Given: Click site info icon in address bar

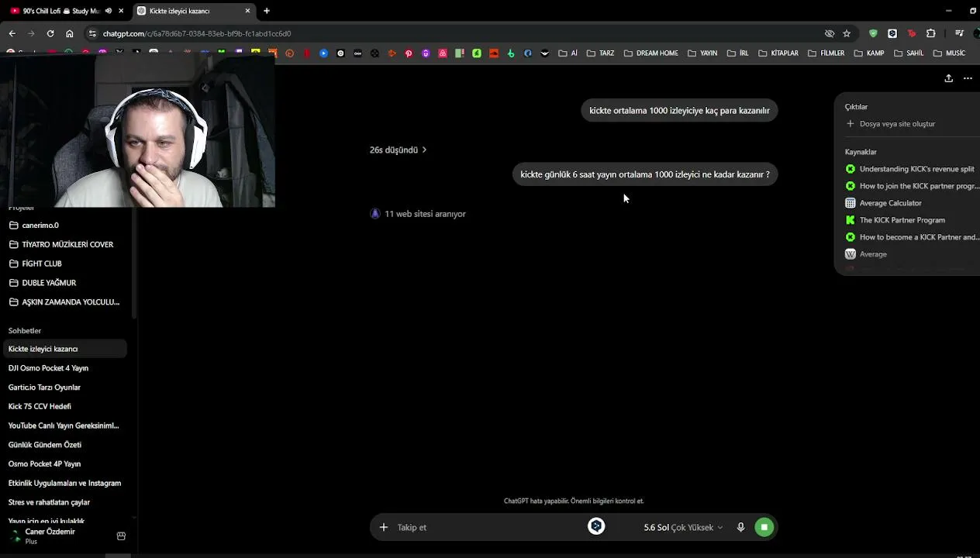Looking at the screenshot, I should point(92,33).
